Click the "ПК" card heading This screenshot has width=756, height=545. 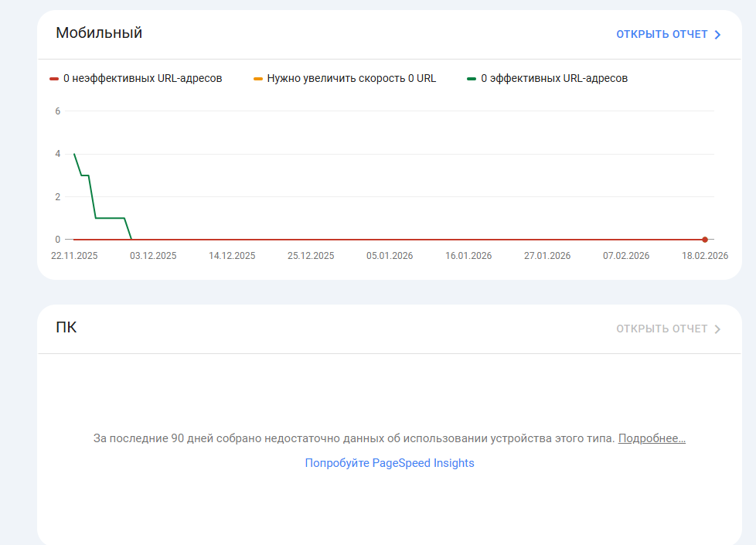(x=66, y=327)
